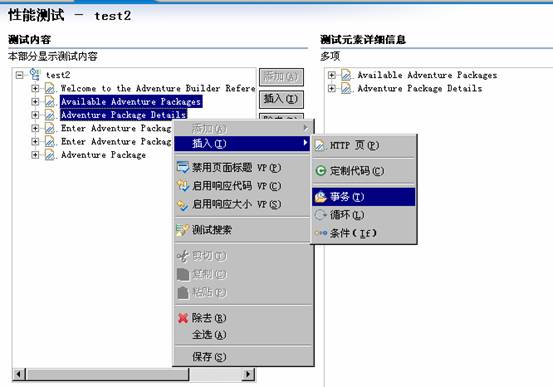
Task: Choose 全选(A) from the context menu
Action: point(243,334)
